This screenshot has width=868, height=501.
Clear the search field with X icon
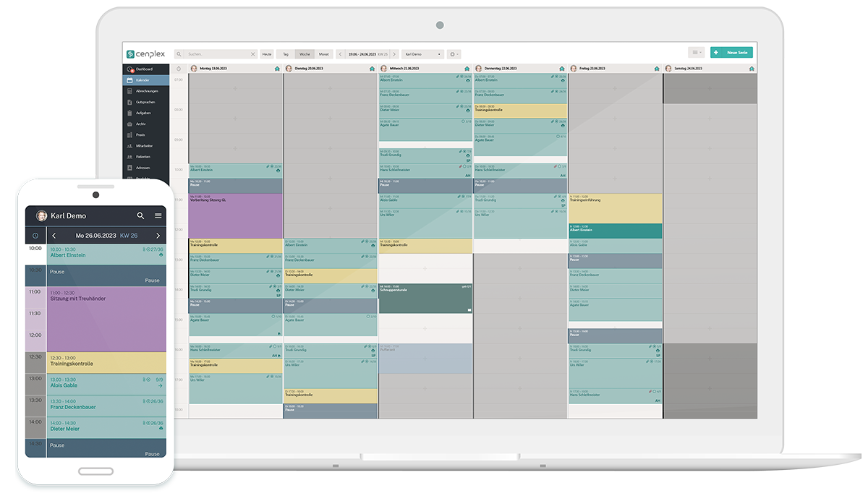(x=253, y=54)
